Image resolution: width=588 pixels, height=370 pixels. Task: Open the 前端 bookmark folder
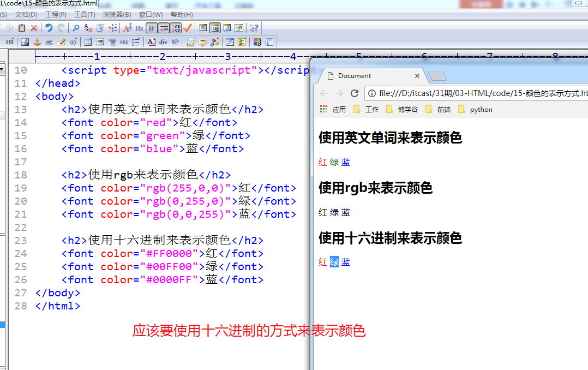pyautogui.click(x=438, y=110)
